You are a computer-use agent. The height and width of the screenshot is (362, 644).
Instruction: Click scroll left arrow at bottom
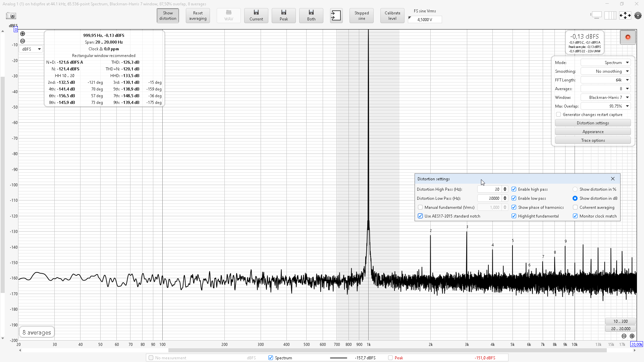20,350
